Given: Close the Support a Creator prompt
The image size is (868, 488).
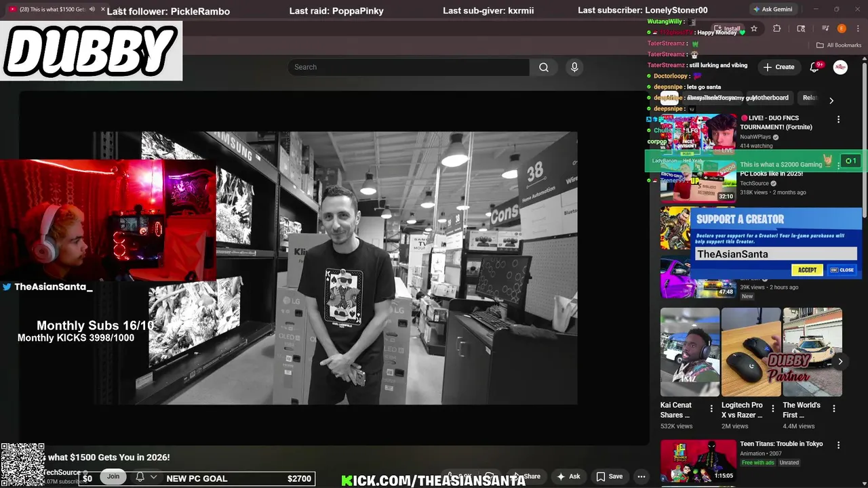Looking at the screenshot, I should pos(842,270).
